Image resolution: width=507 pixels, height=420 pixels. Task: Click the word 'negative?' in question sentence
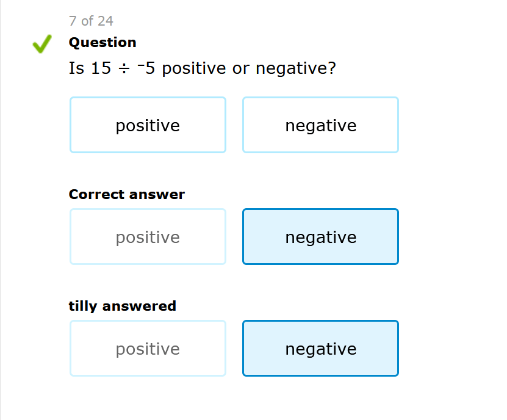pyautogui.click(x=296, y=68)
